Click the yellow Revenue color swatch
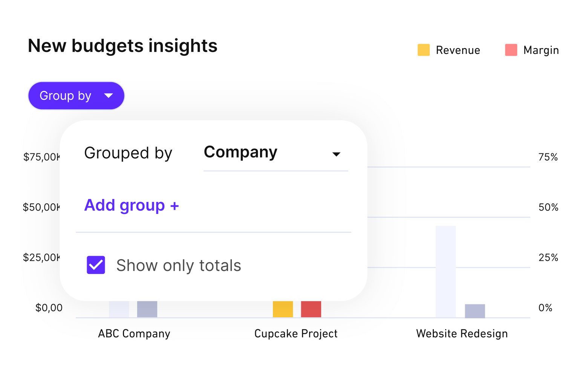 coord(423,50)
